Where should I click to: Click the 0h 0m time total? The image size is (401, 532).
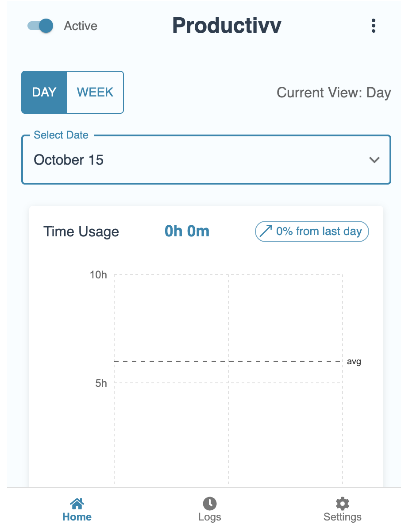point(187,231)
